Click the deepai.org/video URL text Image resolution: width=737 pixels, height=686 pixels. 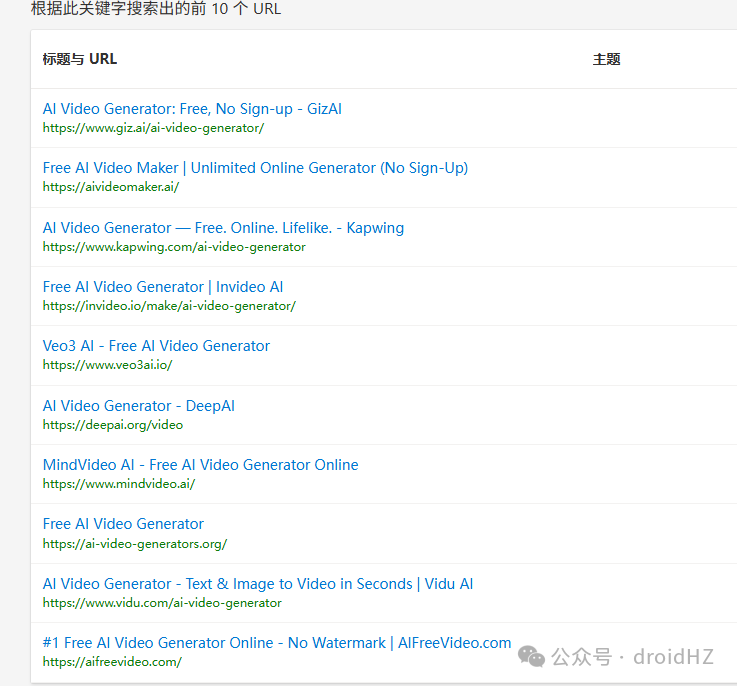(113, 425)
